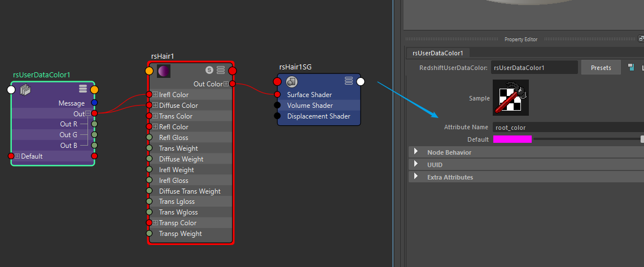Click the icon right of Presets button
Screen dimensions: 644x267
pos(631,67)
